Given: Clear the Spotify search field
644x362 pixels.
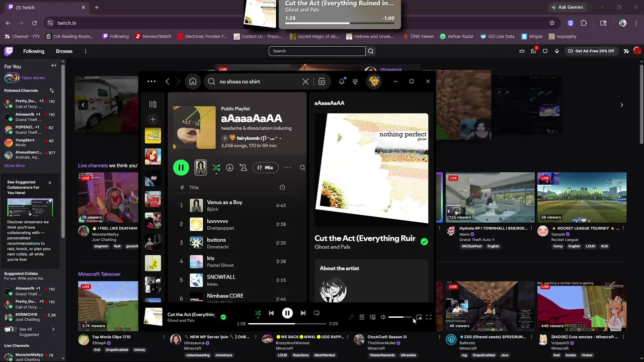Looking at the screenshot, I should coord(305,81).
